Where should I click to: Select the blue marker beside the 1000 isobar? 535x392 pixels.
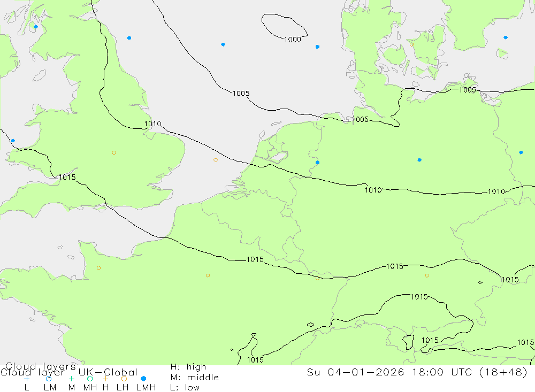[317, 47]
